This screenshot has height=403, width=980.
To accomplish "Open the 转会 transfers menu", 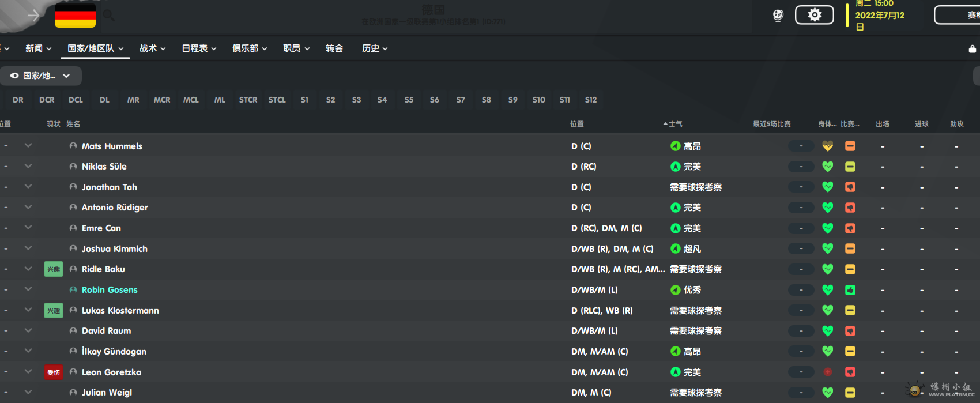I will point(334,48).
